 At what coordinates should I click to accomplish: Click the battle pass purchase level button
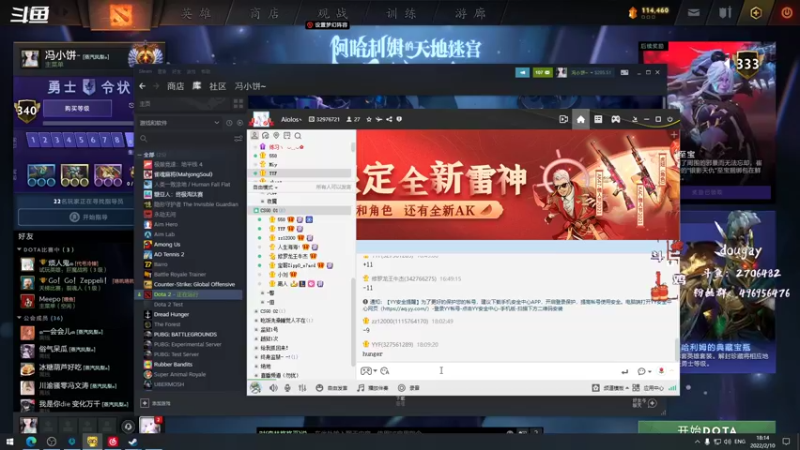coord(77,108)
